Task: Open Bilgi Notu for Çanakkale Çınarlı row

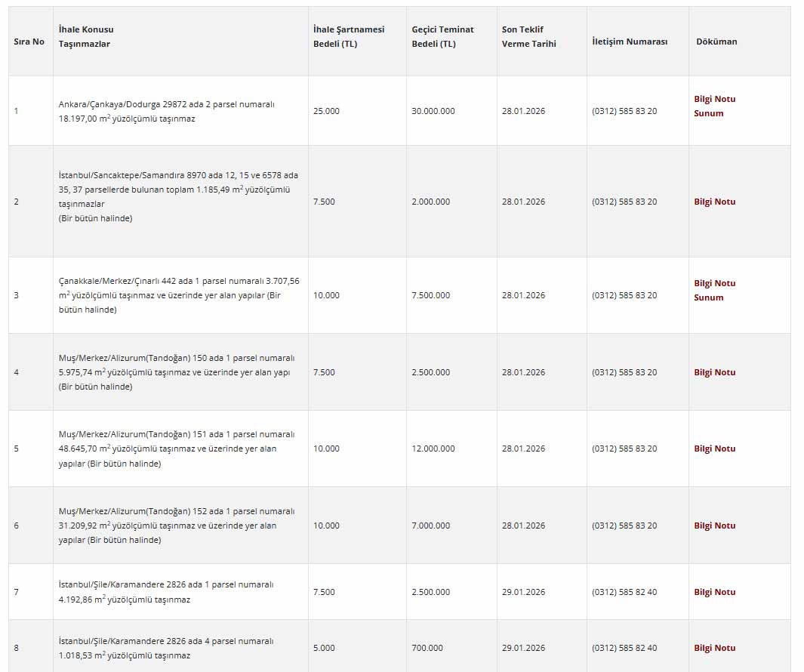Action: [714, 283]
